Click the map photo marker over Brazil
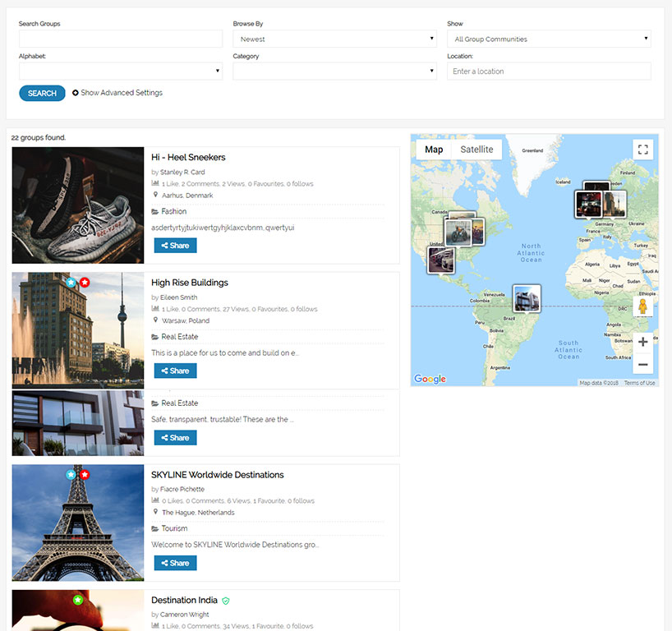The height and width of the screenshot is (631, 672). [x=526, y=297]
